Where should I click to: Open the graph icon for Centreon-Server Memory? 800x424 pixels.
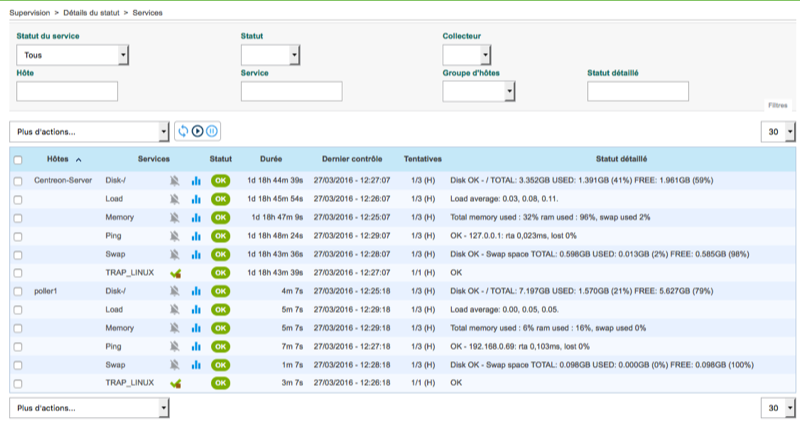tap(196, 217)
